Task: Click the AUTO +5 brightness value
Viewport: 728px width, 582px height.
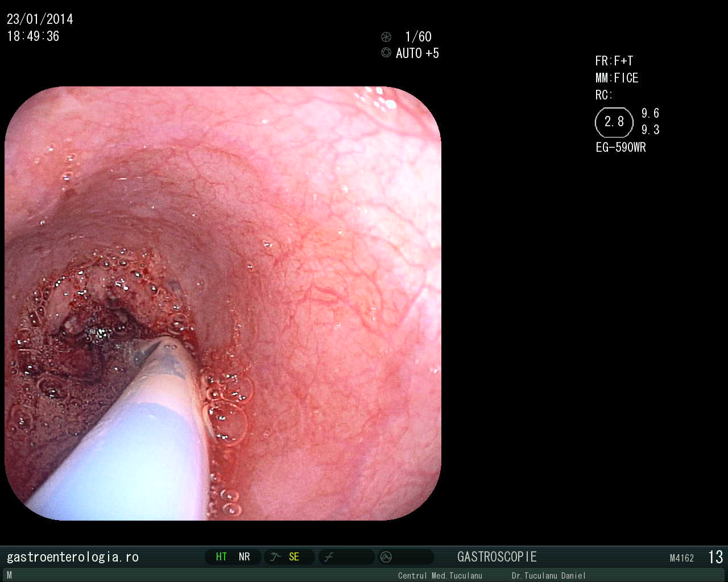Action: [x=417, y=53]
